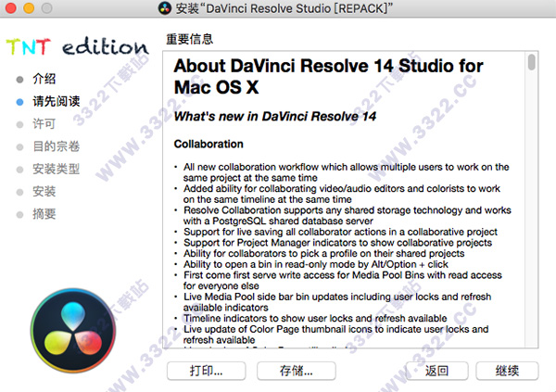This screenshot has height=392, width=556.
Task: Click 'Ability to open a bin in read-only' line
Action: coord(316,264)
